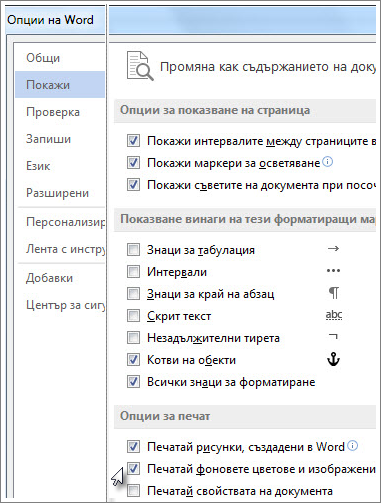Screen dimensions: 381x503
Task: Enable Знаци за табулация checkbox
Action: [133, 249]
